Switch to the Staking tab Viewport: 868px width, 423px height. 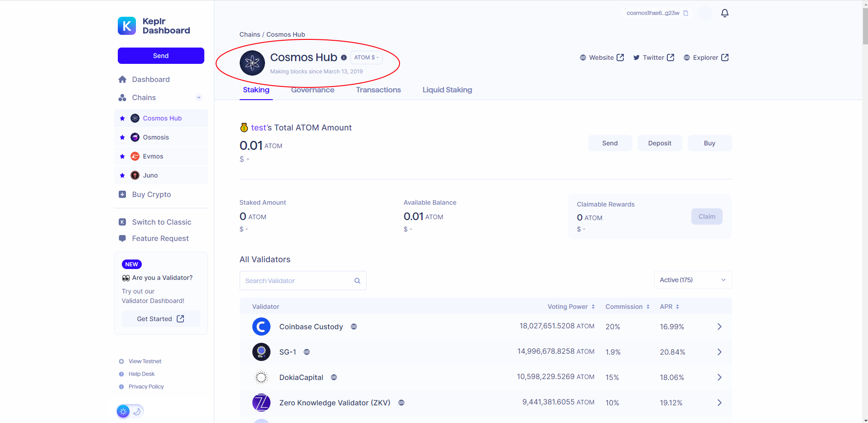point(256,90)
